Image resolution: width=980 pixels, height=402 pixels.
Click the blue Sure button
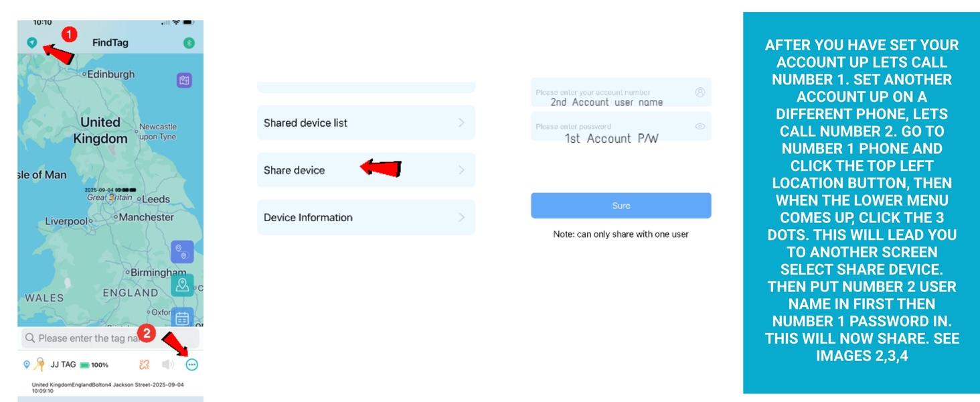point(621,206)
